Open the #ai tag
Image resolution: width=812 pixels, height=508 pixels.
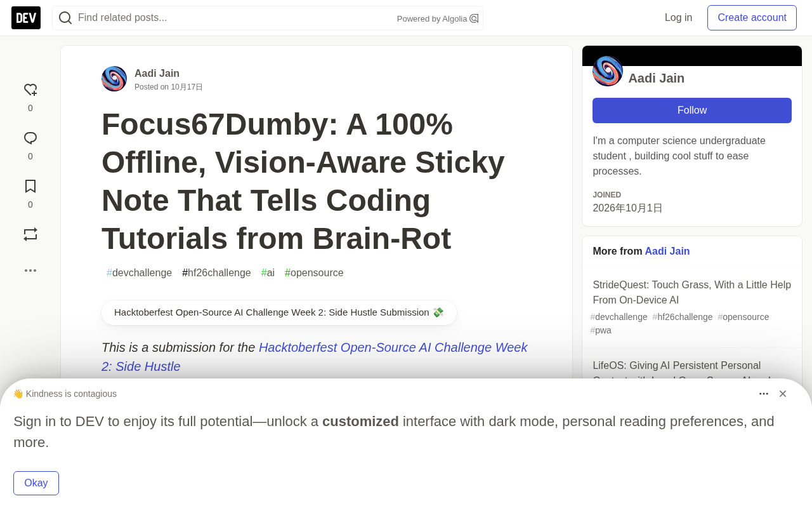point(268,273)
